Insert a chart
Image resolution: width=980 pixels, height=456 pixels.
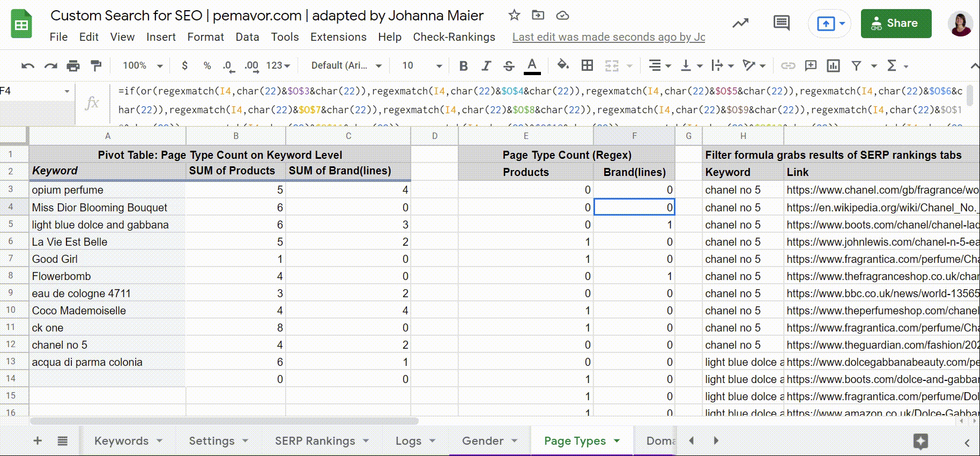click(833, 65)
